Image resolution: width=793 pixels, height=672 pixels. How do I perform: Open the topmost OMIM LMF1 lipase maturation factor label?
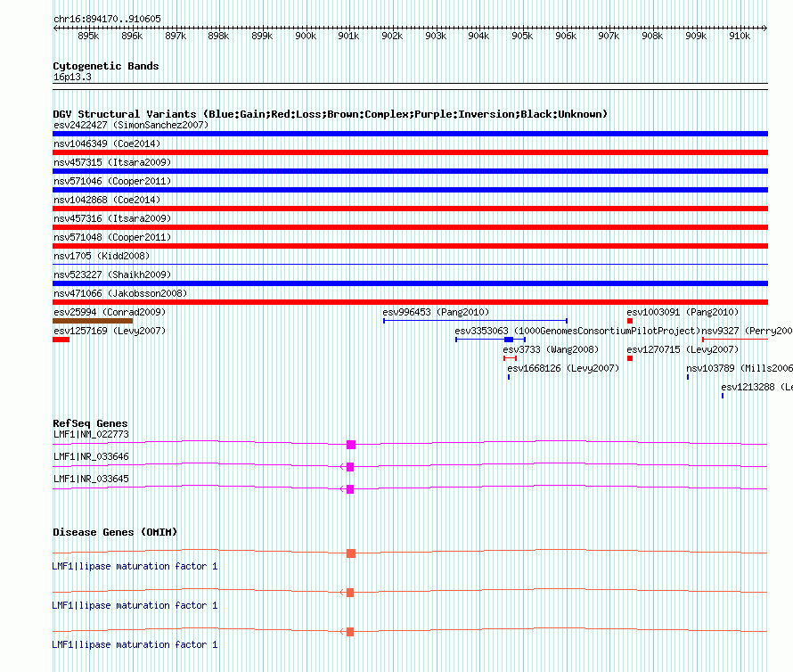[x=135, y=566]
